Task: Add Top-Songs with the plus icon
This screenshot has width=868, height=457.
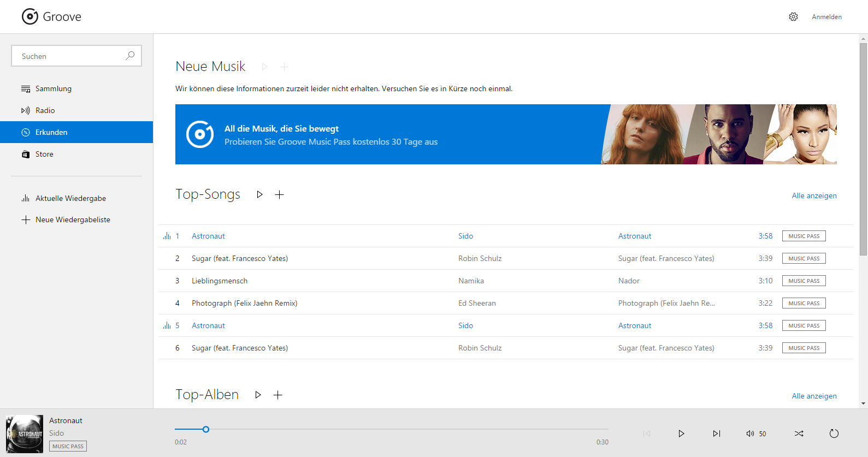Action: point(279,194)
